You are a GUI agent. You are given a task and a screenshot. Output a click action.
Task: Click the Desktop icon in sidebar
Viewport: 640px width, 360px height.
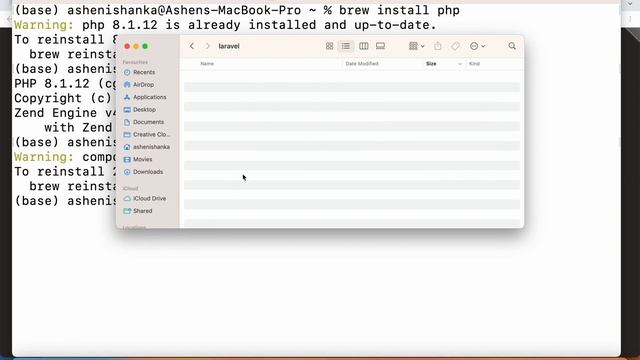(127, 109)
